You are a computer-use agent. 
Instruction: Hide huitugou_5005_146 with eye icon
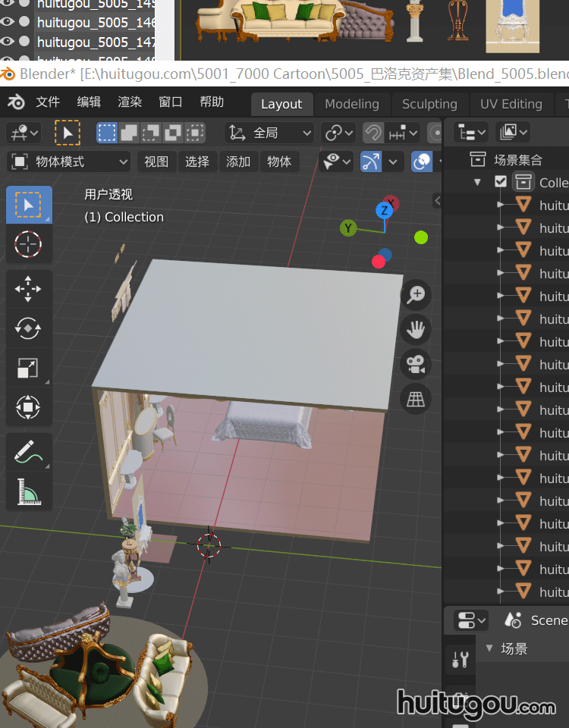[8, 22]
